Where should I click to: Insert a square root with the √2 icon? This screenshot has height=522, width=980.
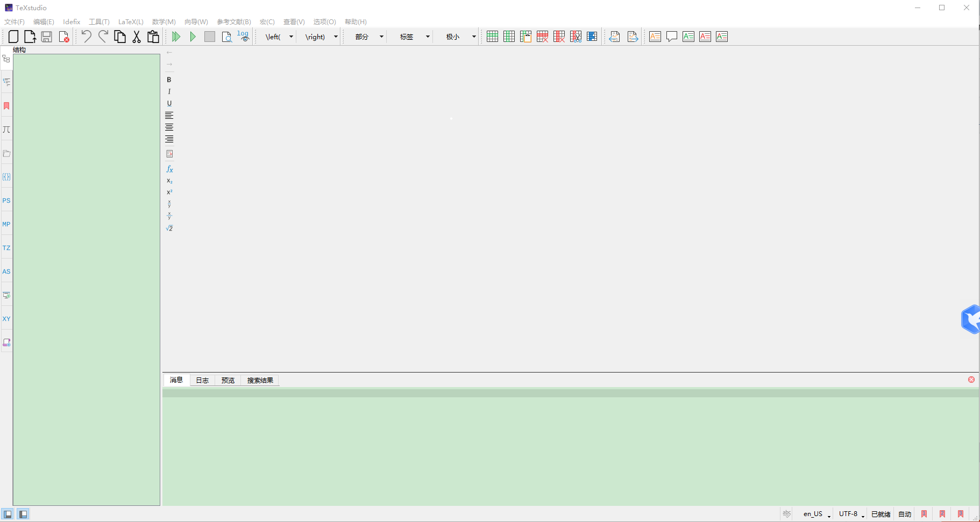[169, 228]
